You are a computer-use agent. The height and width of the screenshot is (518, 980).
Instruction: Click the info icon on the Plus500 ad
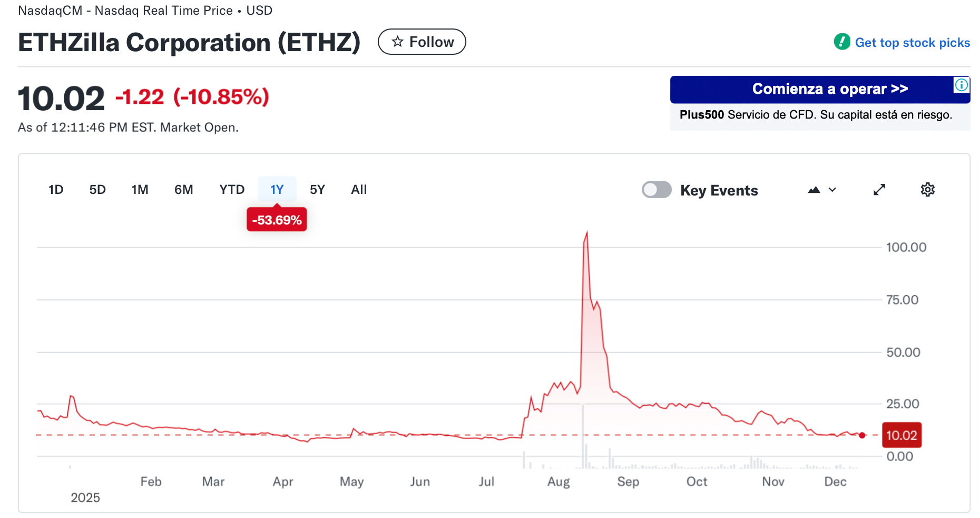(961, 84)
